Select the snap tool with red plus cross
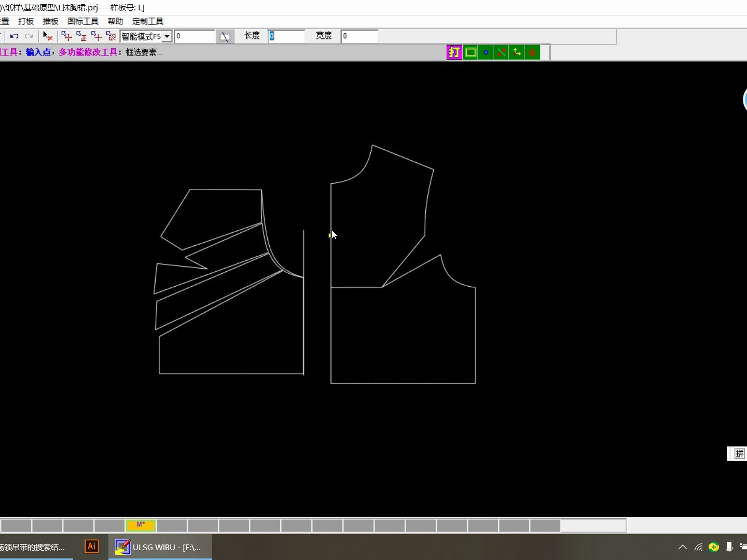 96,36
